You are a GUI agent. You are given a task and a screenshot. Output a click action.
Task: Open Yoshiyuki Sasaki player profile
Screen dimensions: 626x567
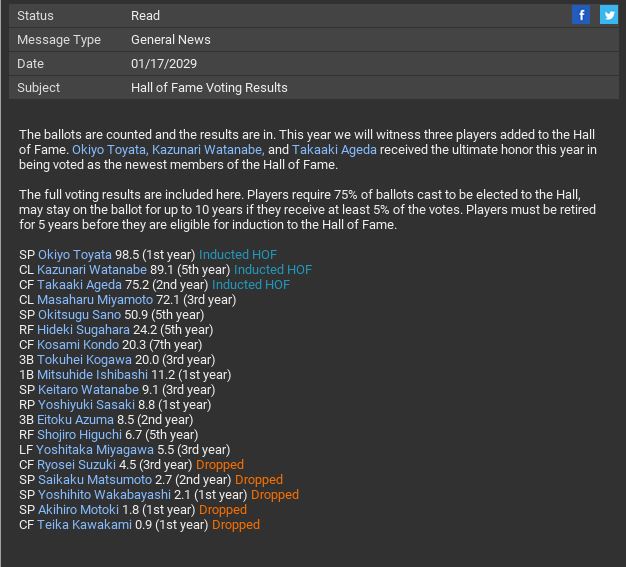pyautogui.click(x=86, y=405)
